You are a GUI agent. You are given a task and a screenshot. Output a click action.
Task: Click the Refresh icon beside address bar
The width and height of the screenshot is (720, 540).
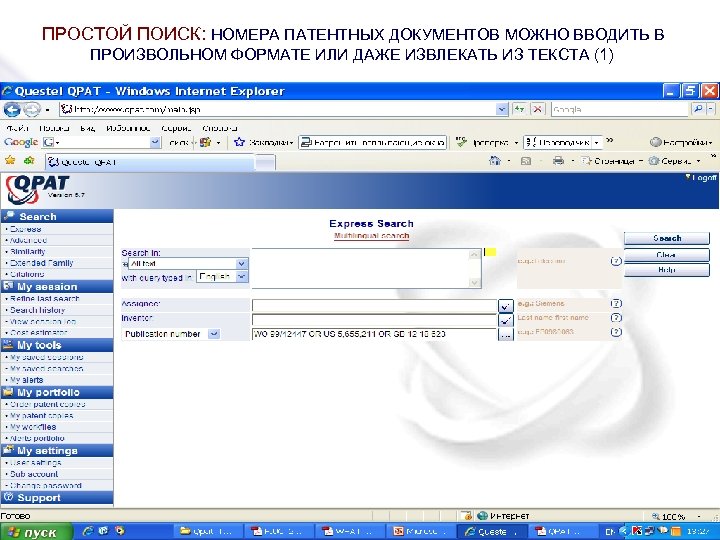click(x=519, y=109)
